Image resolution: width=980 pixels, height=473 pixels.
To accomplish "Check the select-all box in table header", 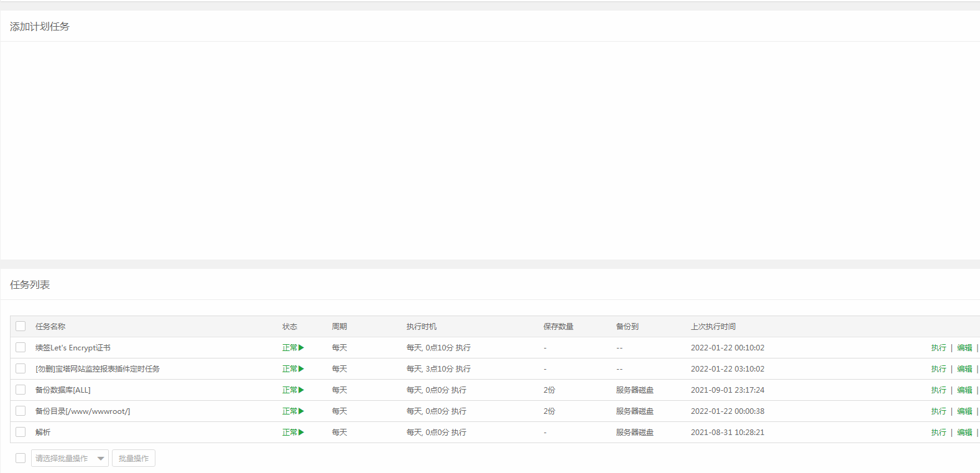I will (x=21, y=326).
